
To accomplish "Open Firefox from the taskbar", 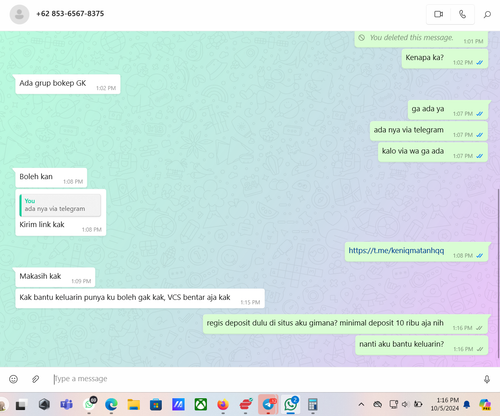I will (x=223, y=405).
